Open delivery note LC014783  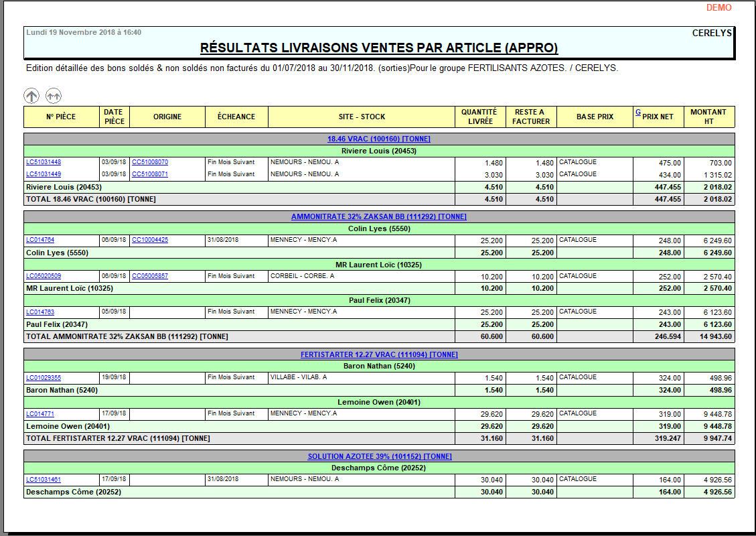click(x=40, y=312)
